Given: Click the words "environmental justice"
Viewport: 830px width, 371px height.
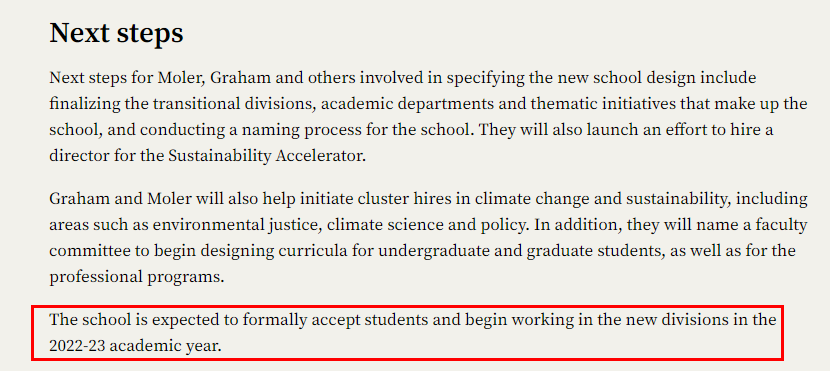Looking at the screenshot, I should [237, 225].
